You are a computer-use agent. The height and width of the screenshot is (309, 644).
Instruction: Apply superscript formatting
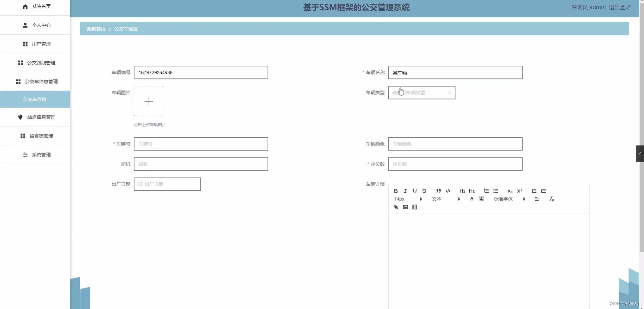tap(520, 191)
